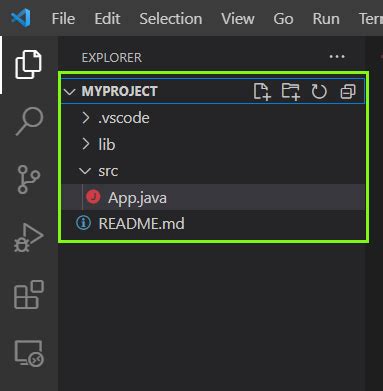This screenshot has width=383, height=391.
Task: Expand the .vscode folder
Action: [x=86, y=118]
